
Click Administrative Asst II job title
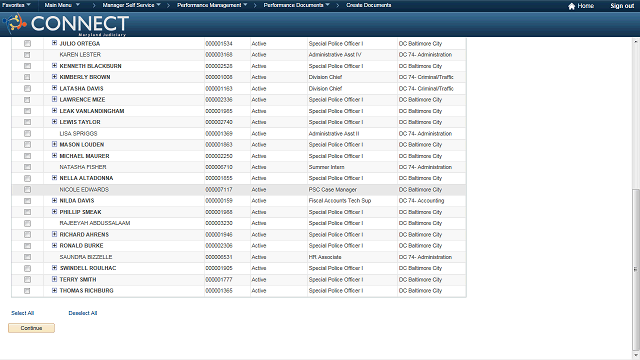pos(334,133)
